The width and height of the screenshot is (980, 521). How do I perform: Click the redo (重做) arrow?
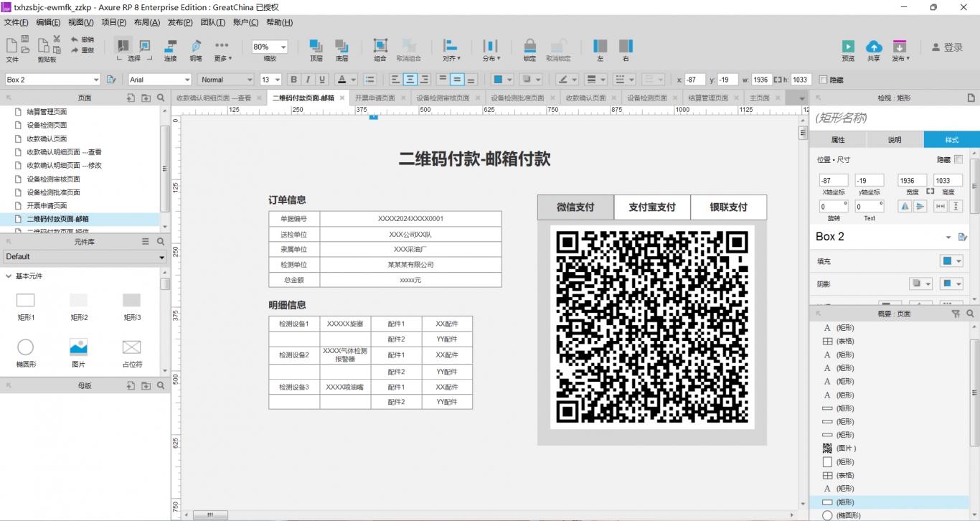(x=75, y=50)
